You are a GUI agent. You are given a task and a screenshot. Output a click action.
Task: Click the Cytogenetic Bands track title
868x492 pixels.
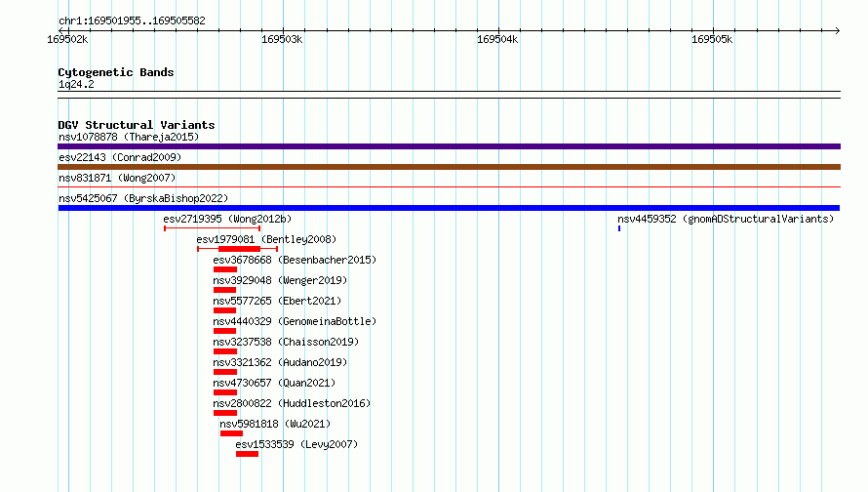116,72
